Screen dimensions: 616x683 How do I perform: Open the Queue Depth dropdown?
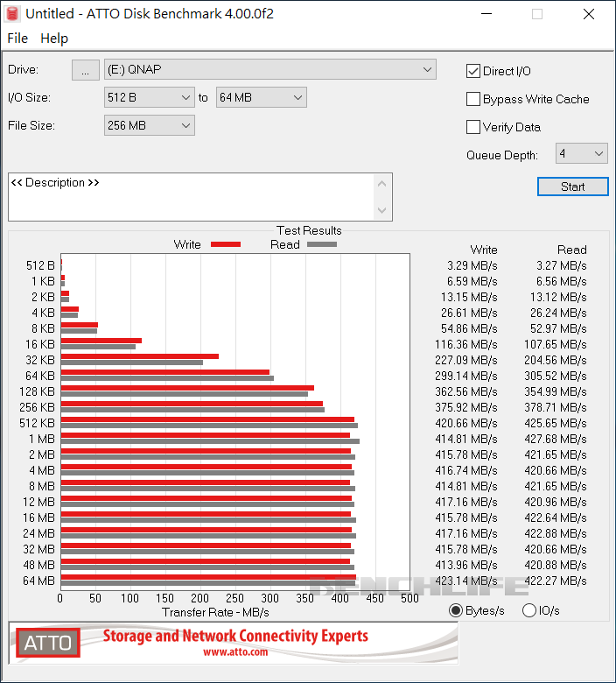coord(582,153)
